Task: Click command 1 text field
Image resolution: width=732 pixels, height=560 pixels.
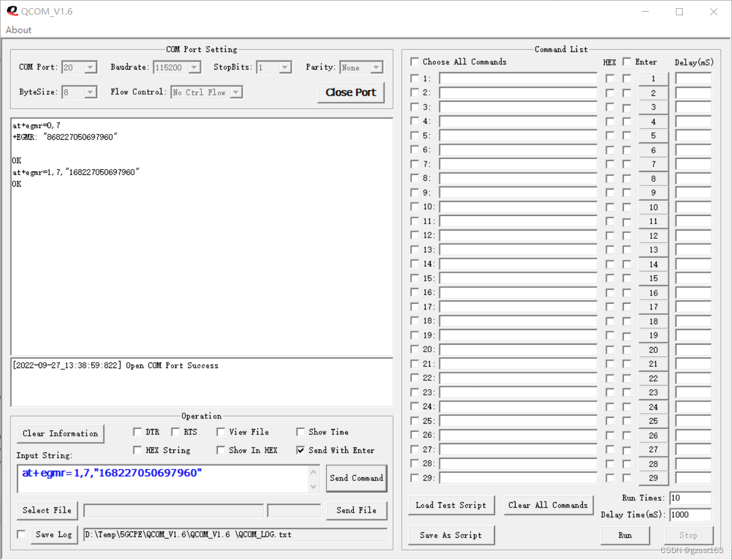Action: (518, 78)
